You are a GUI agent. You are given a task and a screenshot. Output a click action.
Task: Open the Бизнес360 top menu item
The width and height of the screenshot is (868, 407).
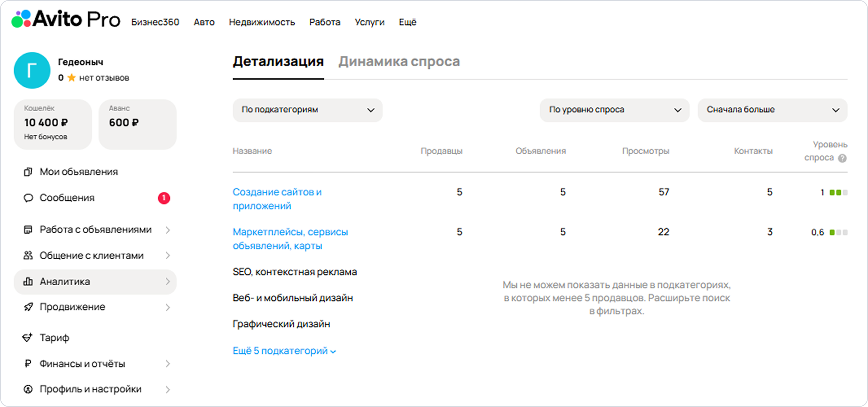tap(155, 22)
